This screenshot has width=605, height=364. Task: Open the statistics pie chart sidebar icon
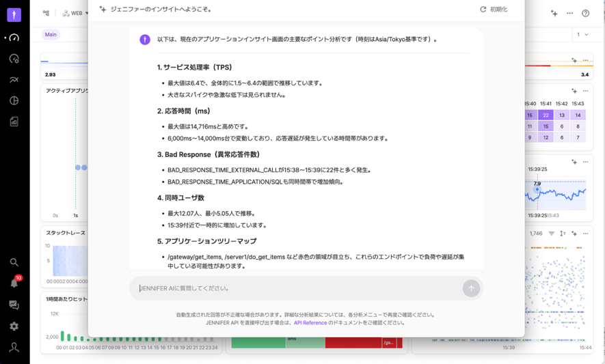click(14, 100)
